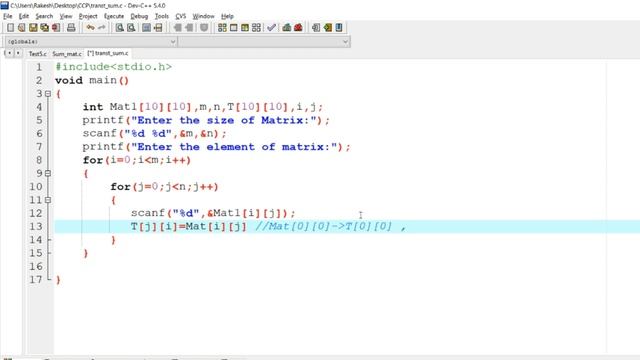
Task: Click the Open file toolbar icon
Action: click(22, 28)
